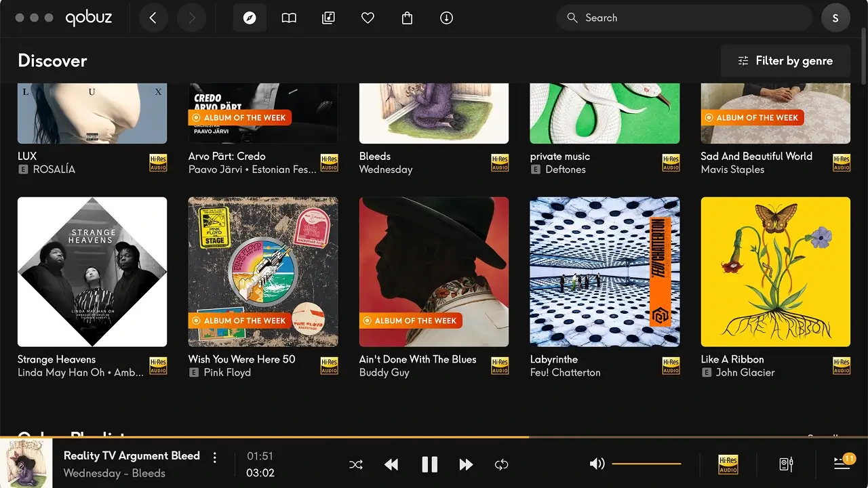Open the playlists library icon
The image size is (868, 488).
click(x=328, y=18)
